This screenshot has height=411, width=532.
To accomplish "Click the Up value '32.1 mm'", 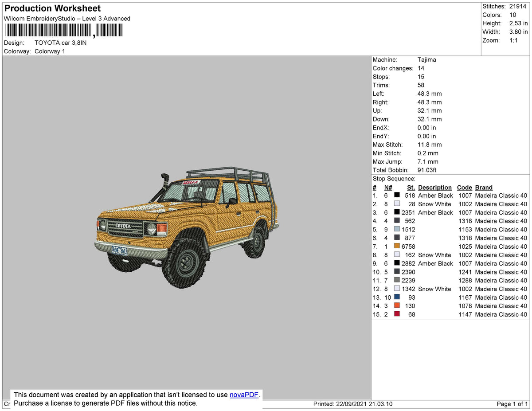I will (x=430, y=111).
